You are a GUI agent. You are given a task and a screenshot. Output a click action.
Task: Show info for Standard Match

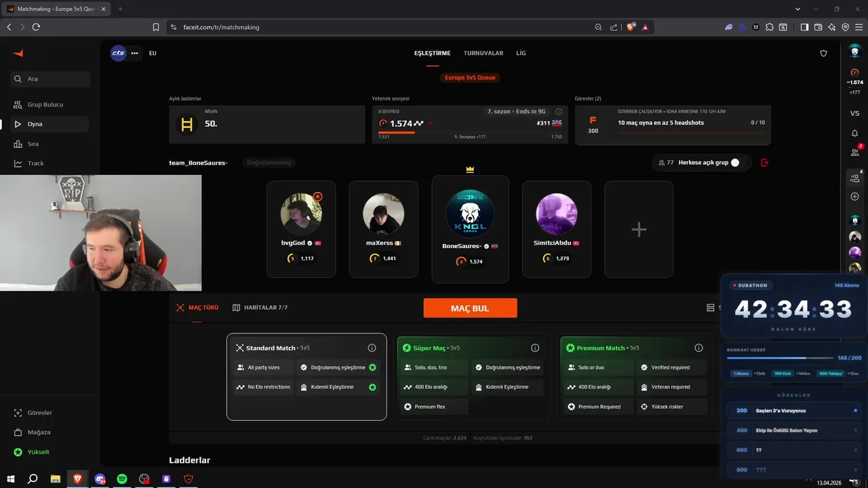point(372,348)
